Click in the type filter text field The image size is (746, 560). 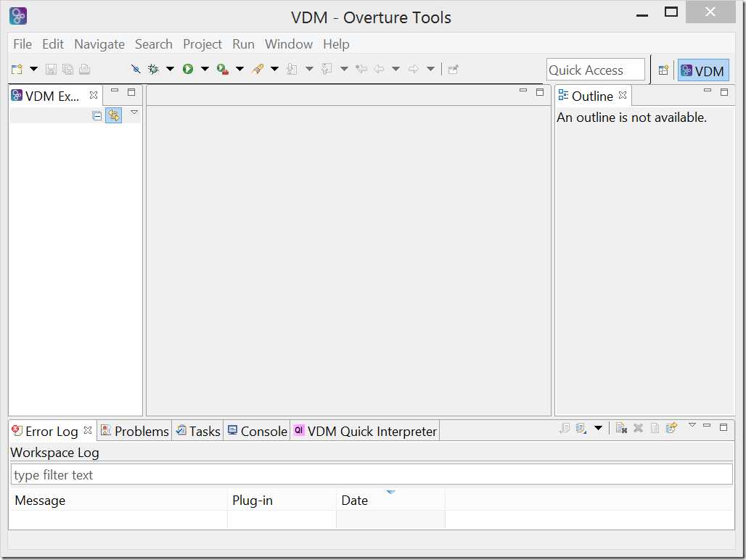point(372,474)
